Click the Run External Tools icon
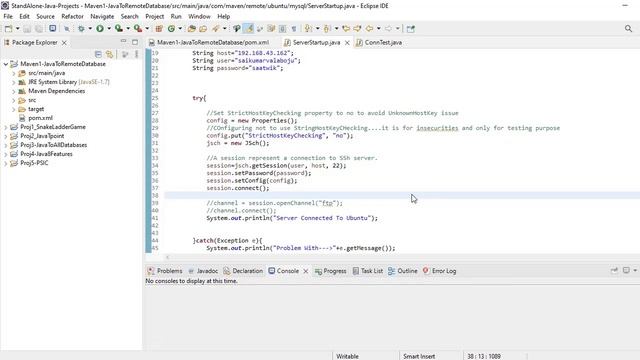This screenshot has height=360, width=640. point(138,29)
